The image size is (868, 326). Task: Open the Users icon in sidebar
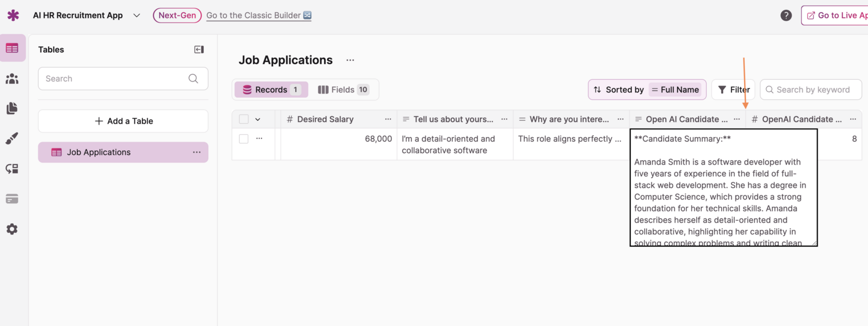(x=12, y=79)
